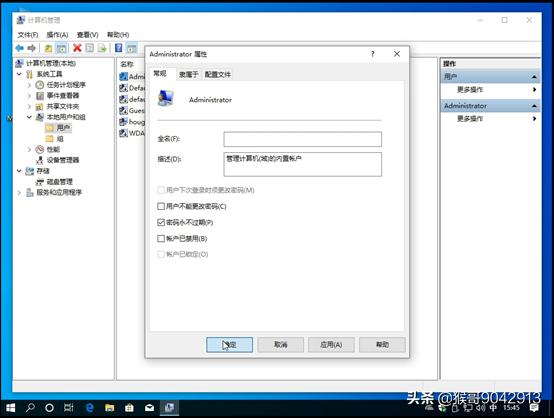Open the Store icon on the taskbar

[129, 408]
